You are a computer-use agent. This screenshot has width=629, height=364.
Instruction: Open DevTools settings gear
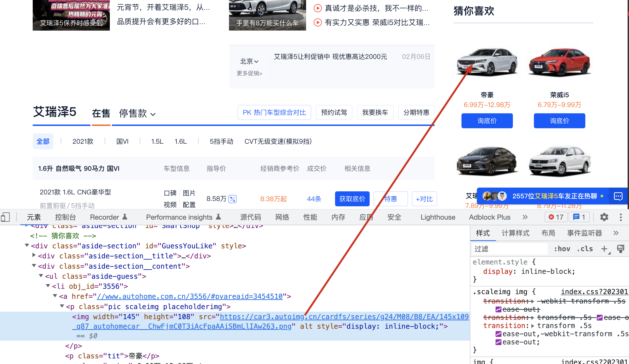point(604,217)
